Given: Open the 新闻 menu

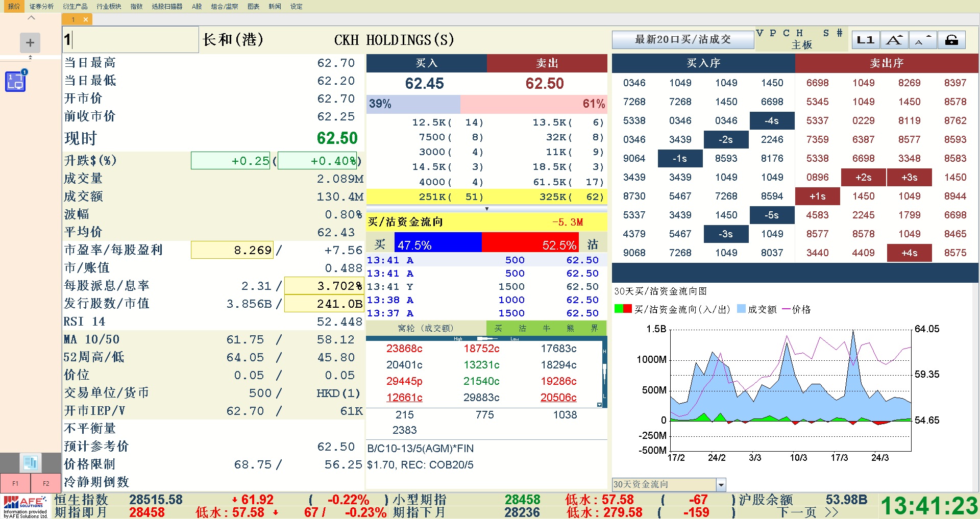Looking at the screenshot, I should pyautogui.click(x=275, y=6).
